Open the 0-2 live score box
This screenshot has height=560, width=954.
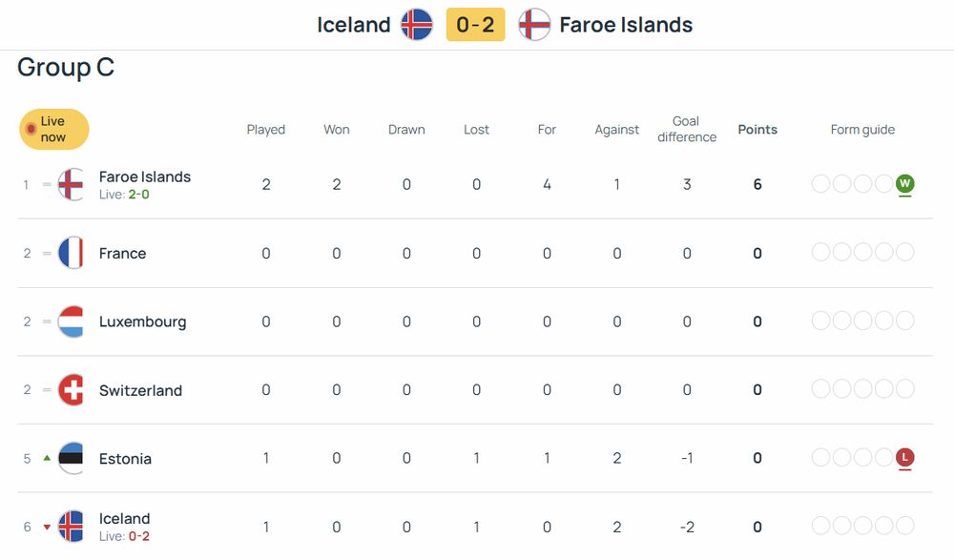(x=475, y=25)
